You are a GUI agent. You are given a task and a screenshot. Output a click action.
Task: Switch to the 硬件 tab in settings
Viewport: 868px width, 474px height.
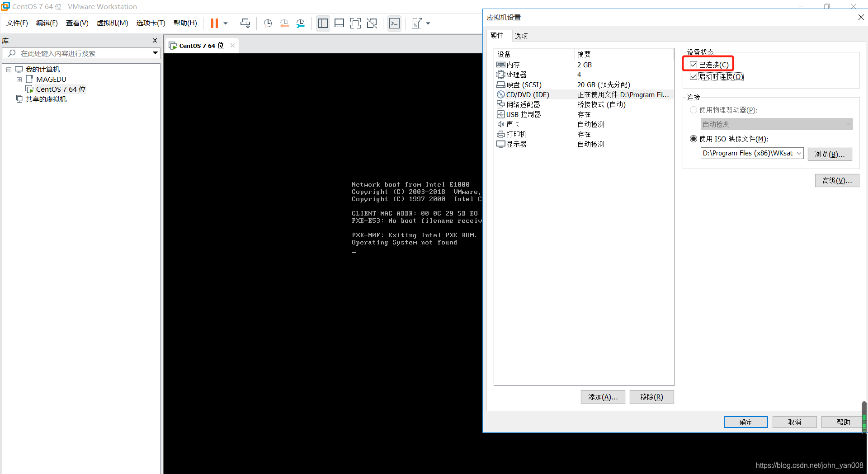pyautogui.click(x=497, y=36)
